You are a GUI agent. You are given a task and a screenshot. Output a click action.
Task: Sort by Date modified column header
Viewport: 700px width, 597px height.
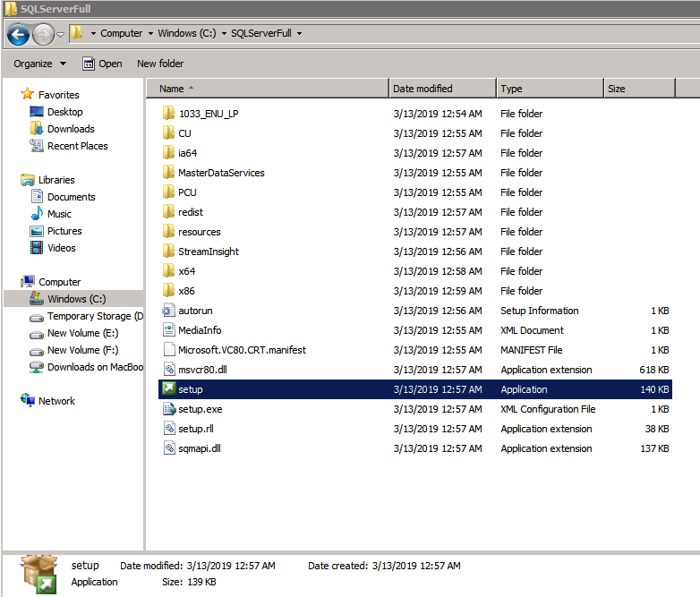click(x=442, y=89)
